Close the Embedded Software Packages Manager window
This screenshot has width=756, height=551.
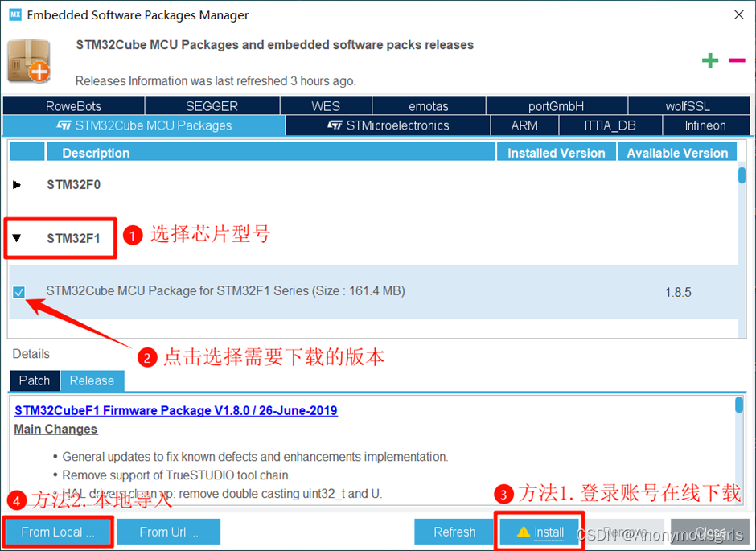point(738,15)
